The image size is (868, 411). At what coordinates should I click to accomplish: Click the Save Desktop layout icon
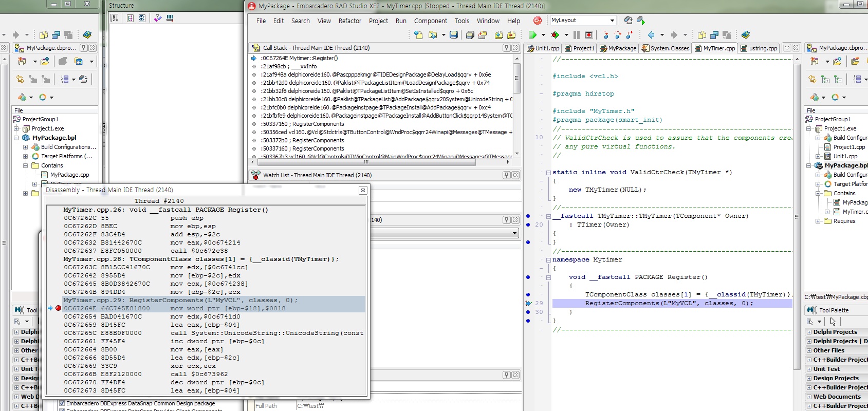pyautogui.click(x=628, y=21)
